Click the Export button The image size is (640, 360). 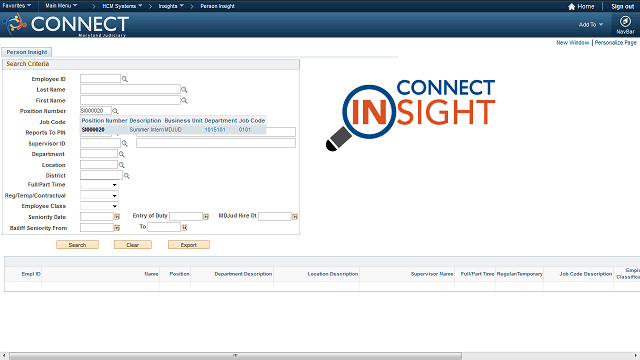pyautogui.click(x=189, y=245)
